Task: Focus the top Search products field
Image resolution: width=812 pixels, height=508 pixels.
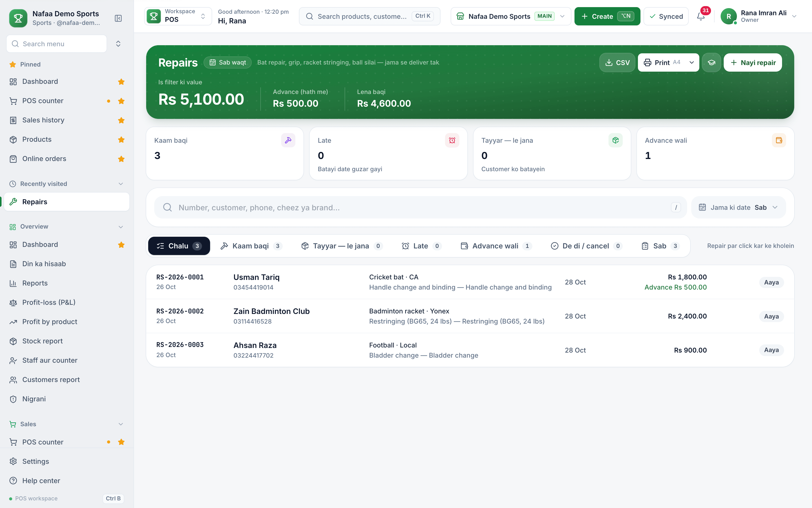Action: 369,16
